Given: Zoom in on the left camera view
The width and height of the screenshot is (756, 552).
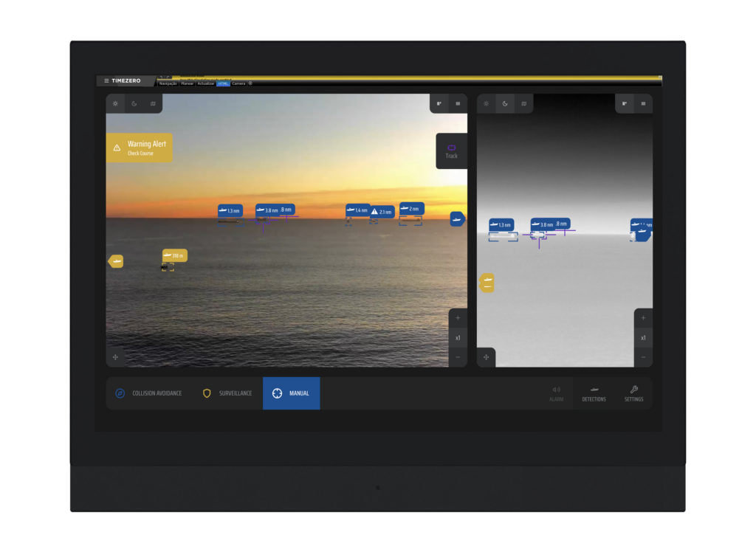Looking at the screenshot, I should [x=458, y=318].
